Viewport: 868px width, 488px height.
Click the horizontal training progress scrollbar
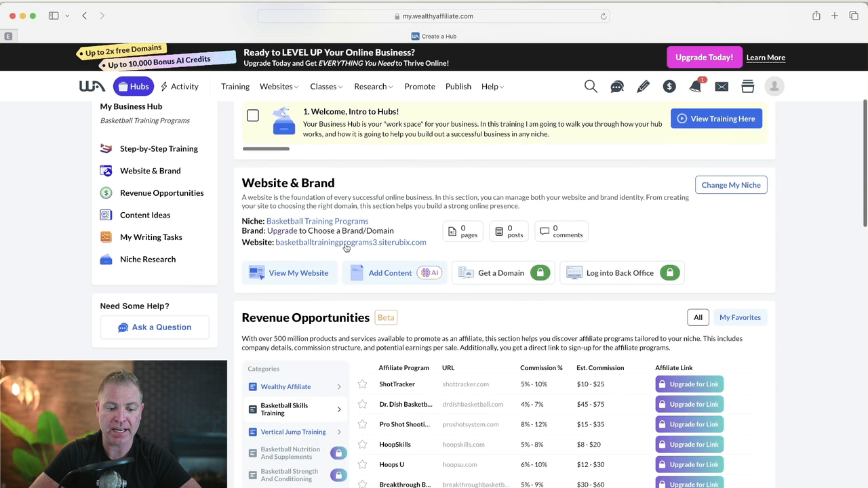[266, 149]
